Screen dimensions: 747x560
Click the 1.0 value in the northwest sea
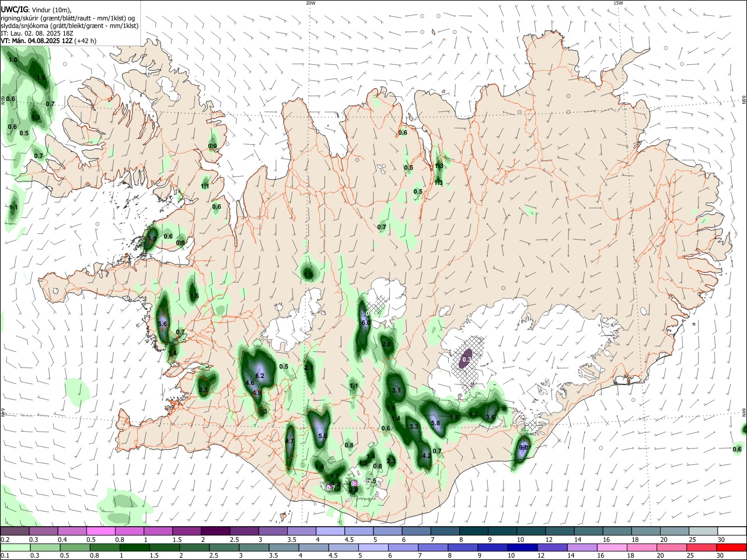click(x=13, y=60)
